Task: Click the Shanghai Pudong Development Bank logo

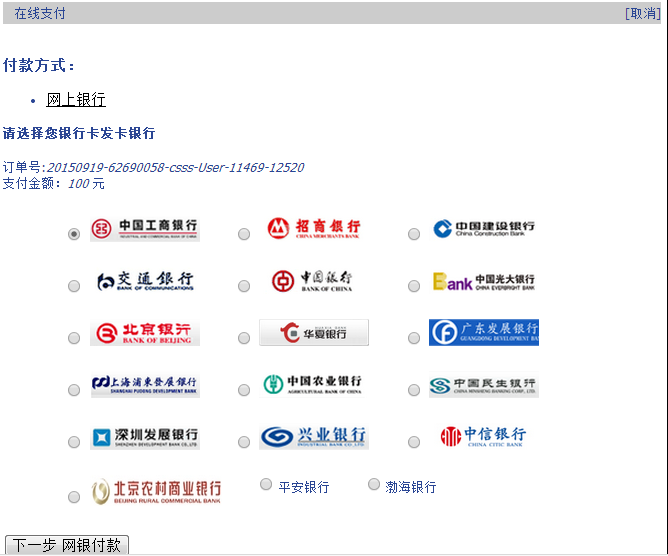Action: pos(145,385)
